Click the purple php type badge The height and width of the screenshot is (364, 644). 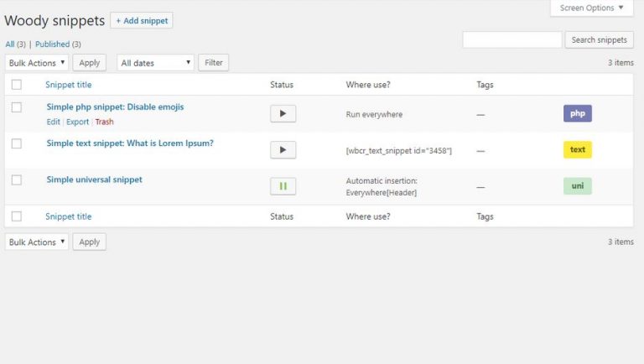[x=578, y=113]
